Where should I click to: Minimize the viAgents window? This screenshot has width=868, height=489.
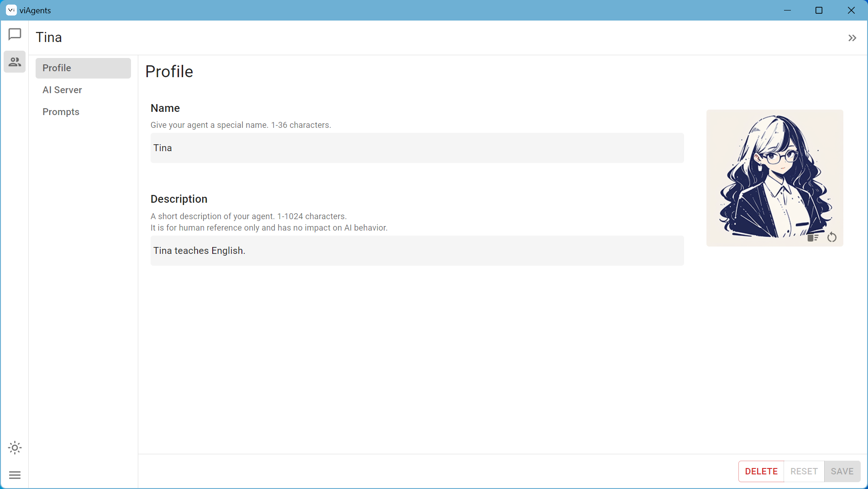[x=787, y=10]
